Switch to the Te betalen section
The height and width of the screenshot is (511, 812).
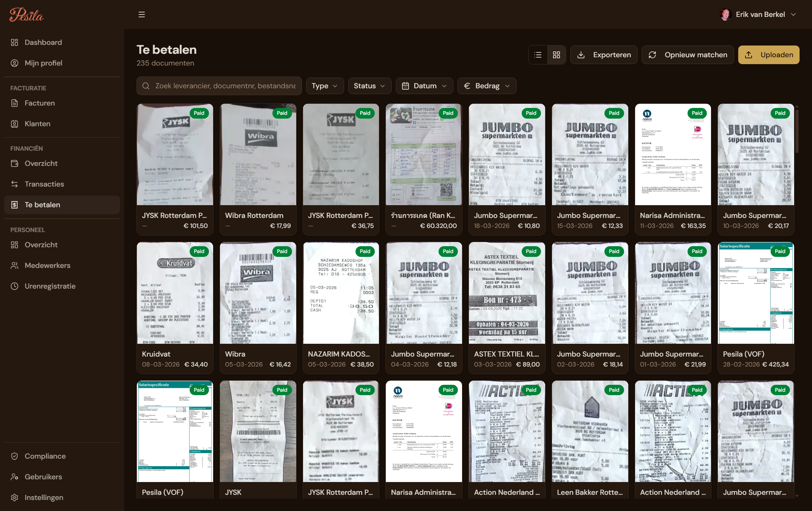(x=43, y=204)
